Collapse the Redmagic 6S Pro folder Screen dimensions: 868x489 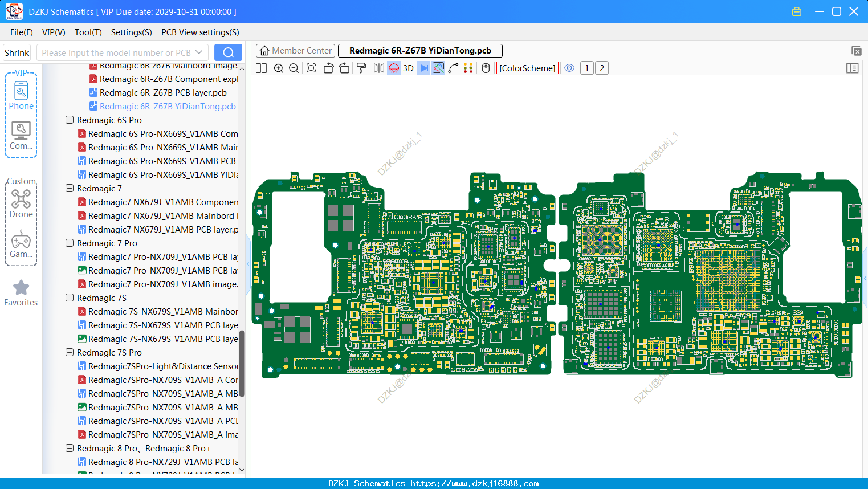pyautogui.click(x=70, y=120)
